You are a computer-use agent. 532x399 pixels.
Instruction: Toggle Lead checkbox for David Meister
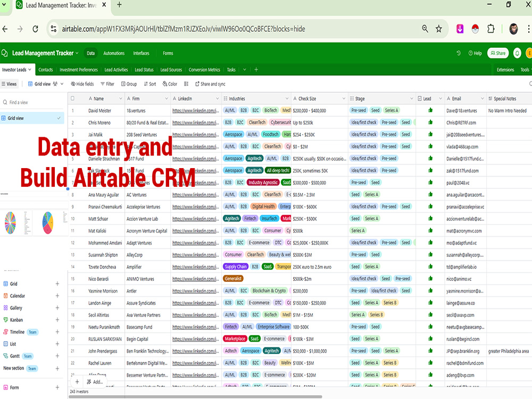tap(430, 110)
